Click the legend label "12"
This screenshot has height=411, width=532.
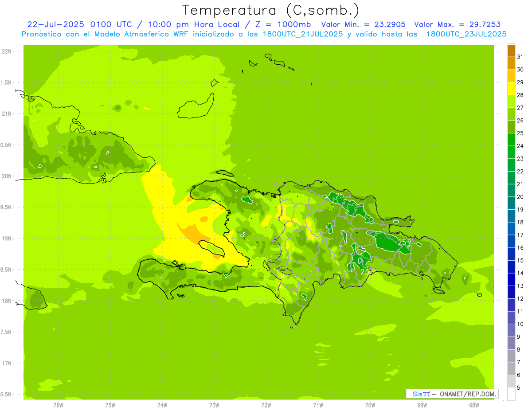point(520,299)
